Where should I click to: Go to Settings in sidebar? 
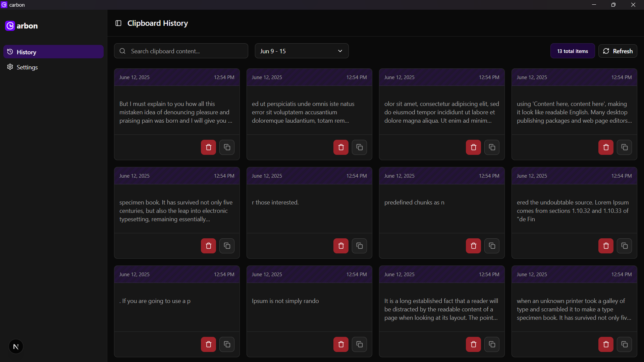click(x=27, y=67)
